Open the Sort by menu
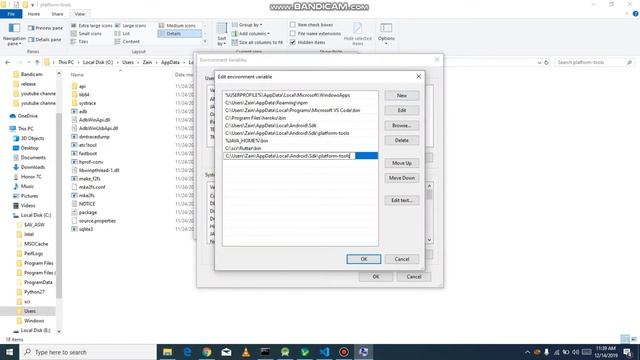640x360 pixels. 222,34
